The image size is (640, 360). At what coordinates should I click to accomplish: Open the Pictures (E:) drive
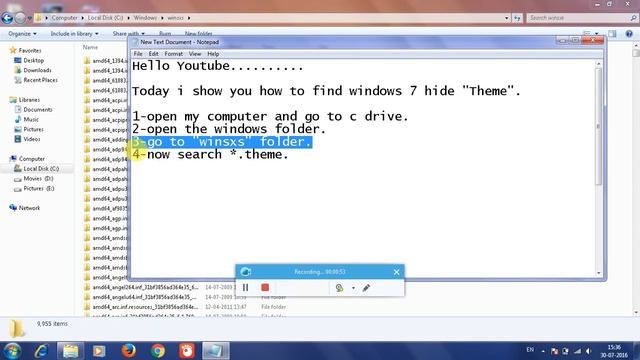coord(38,189)
